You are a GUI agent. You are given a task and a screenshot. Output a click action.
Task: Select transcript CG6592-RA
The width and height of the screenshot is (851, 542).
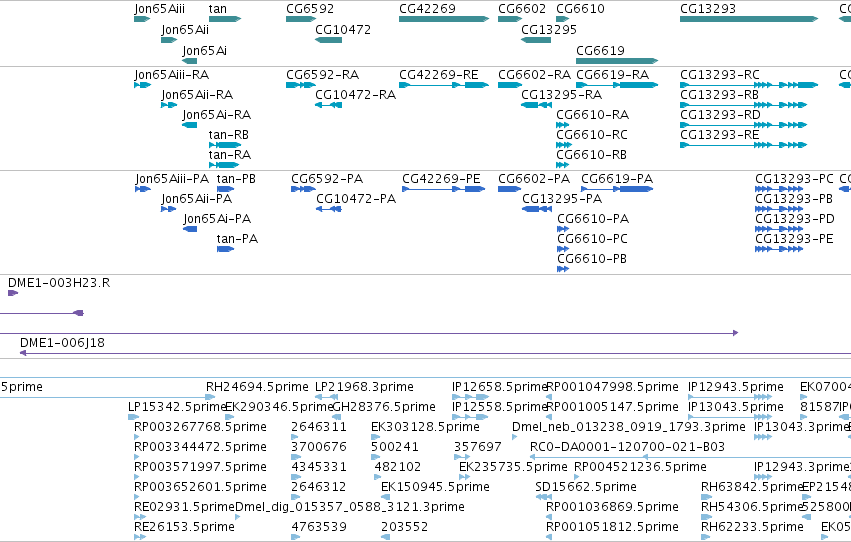tap(301, 85)
